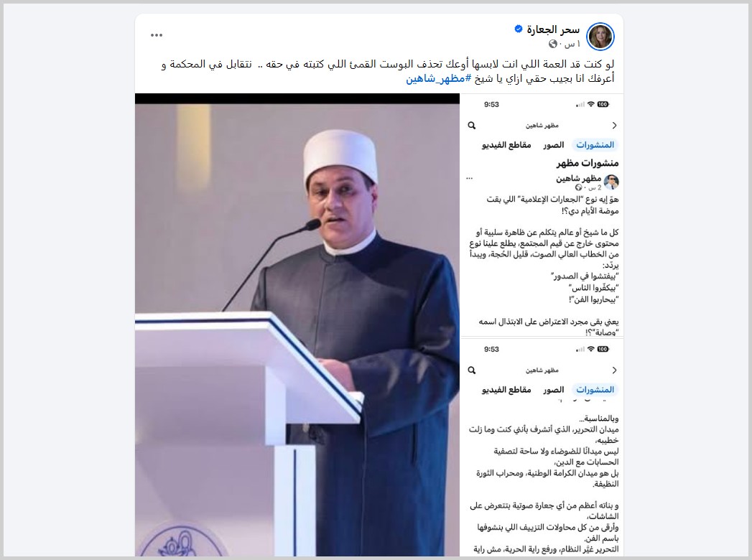The height and width of the screenshot is (560, 752).
Task: Open the sheikh at podium photo
Action: [x=297, y=325]
